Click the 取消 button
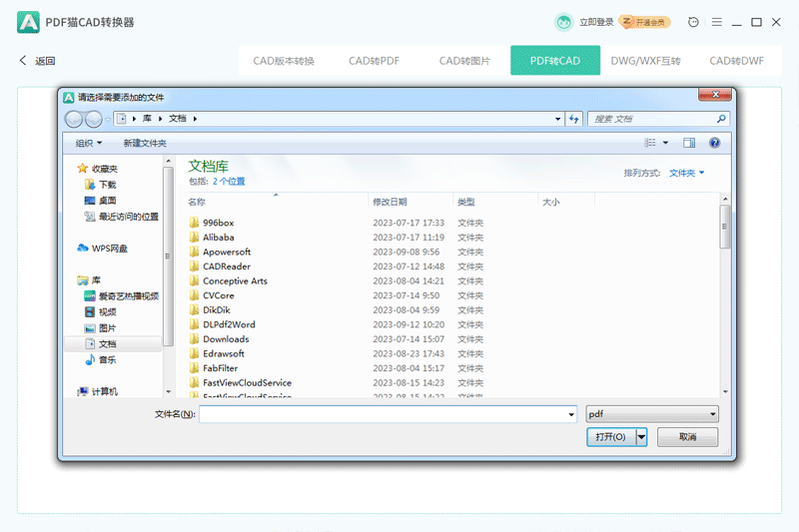799x532 pixels. 686,437
